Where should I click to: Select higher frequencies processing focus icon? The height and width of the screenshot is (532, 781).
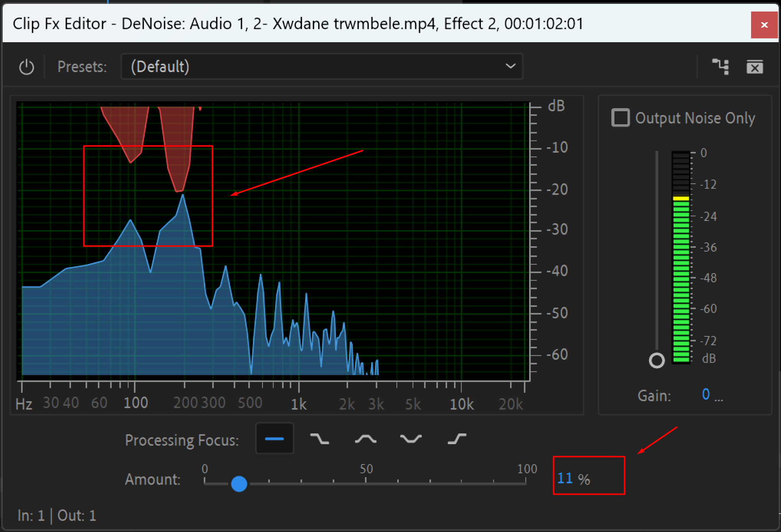coord(457,439)
